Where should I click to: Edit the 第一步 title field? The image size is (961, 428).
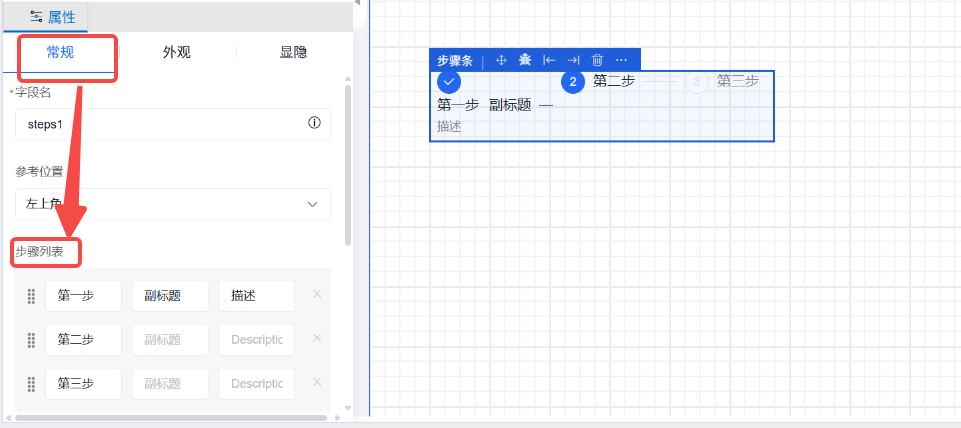(83, 296)
